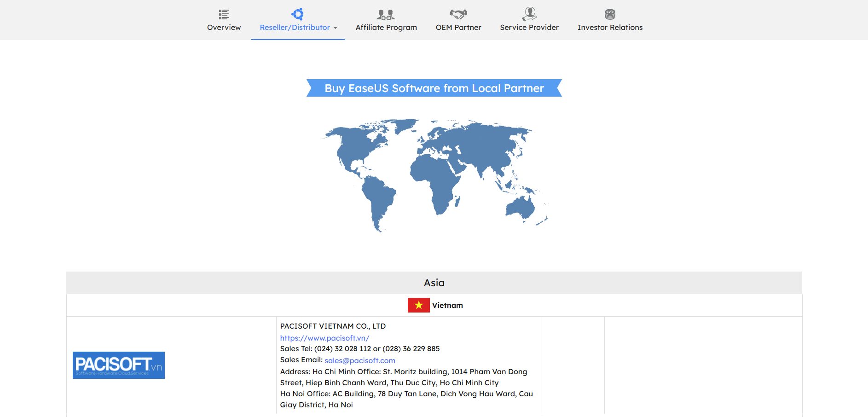Open the https://www.pacisoft.vn/ link
The height and width of the screenshot is (417, 868).
click(x=324, y=338)
